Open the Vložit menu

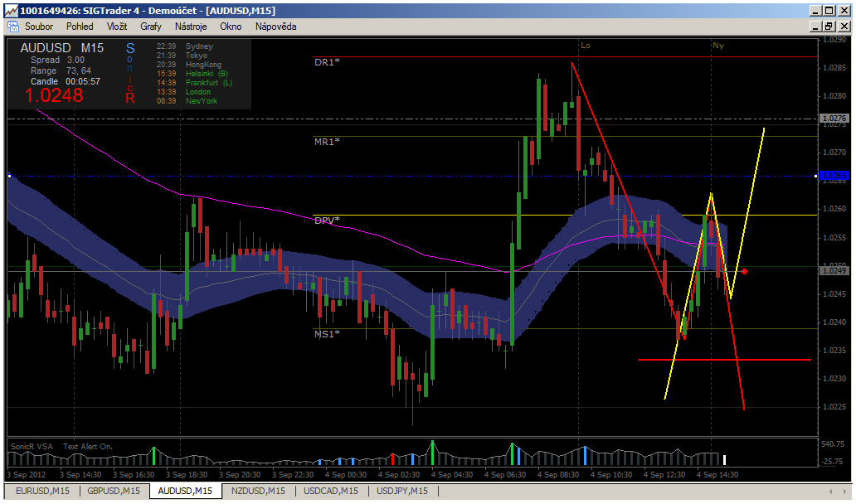(x=117, y=27)
